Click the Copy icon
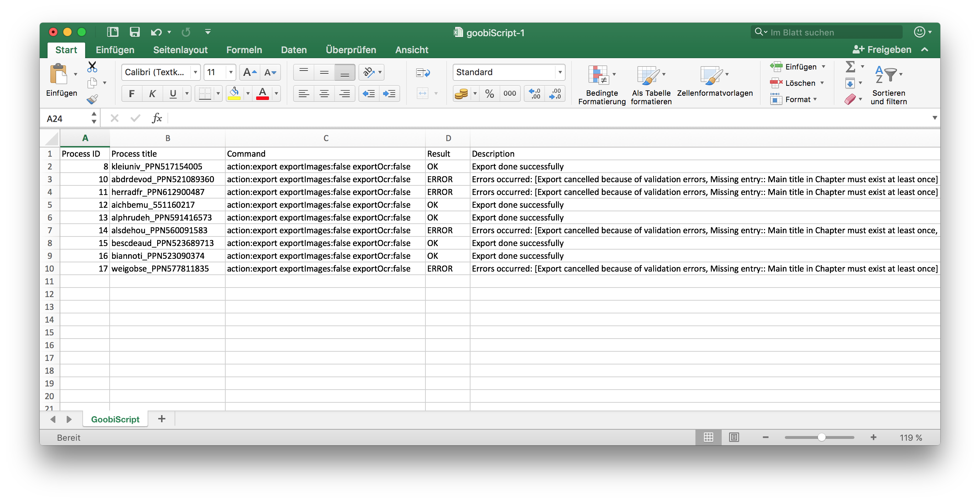 tap(92, 83)
